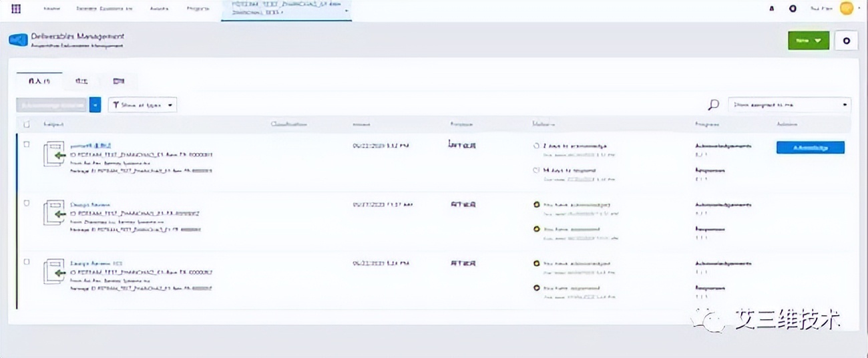The image size is (868, 358).
Task: Open blue arrow dropdown beside Acknowledge receipt
Action: [x=95, y=105]
